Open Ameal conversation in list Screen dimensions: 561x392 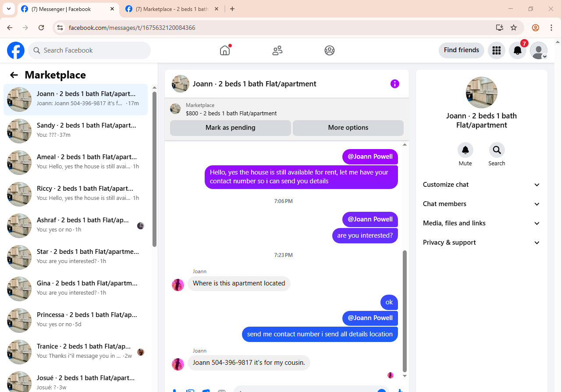(75, 163)
